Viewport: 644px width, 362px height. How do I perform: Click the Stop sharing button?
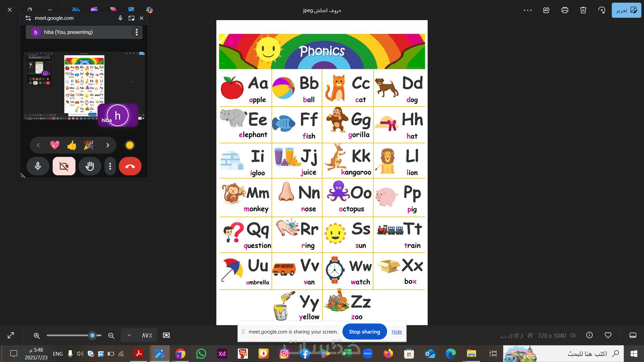click(364, 331)
